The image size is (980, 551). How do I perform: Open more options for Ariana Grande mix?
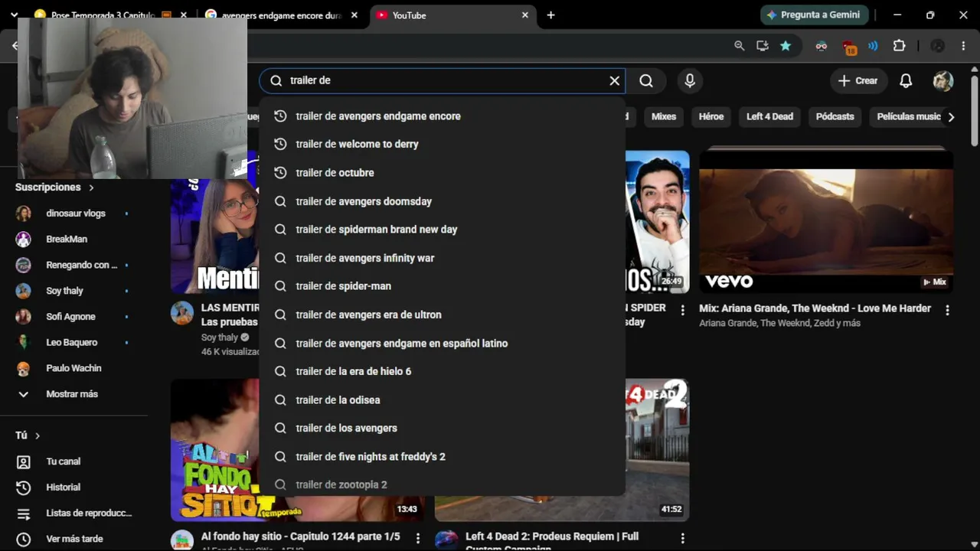(947, 310)
